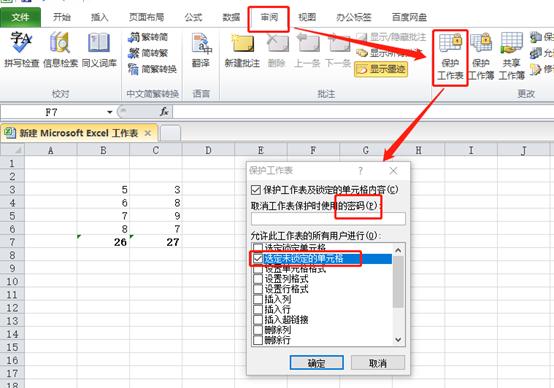Screen dimensions: 554x388
Task: Switch to the 开始 tab
Action: pos(61,17)
